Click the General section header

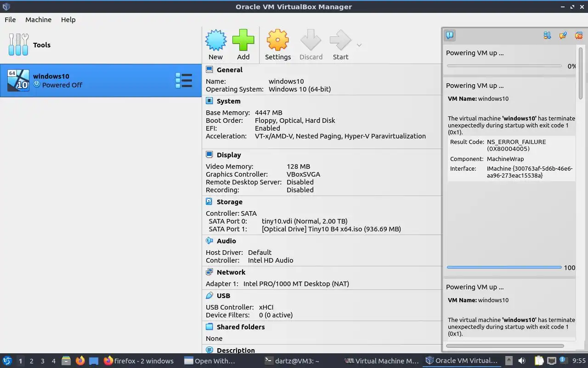229,70
